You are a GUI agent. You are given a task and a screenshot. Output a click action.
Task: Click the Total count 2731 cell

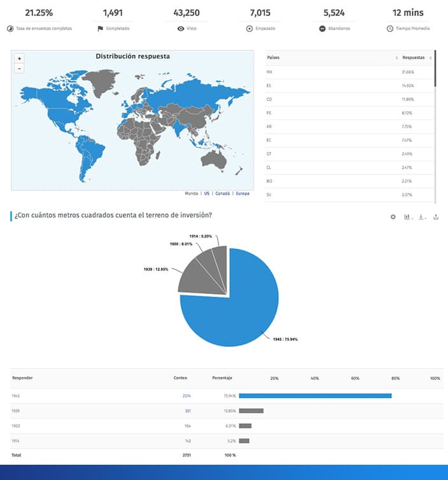pyautogui.click(x=186, y=455)
